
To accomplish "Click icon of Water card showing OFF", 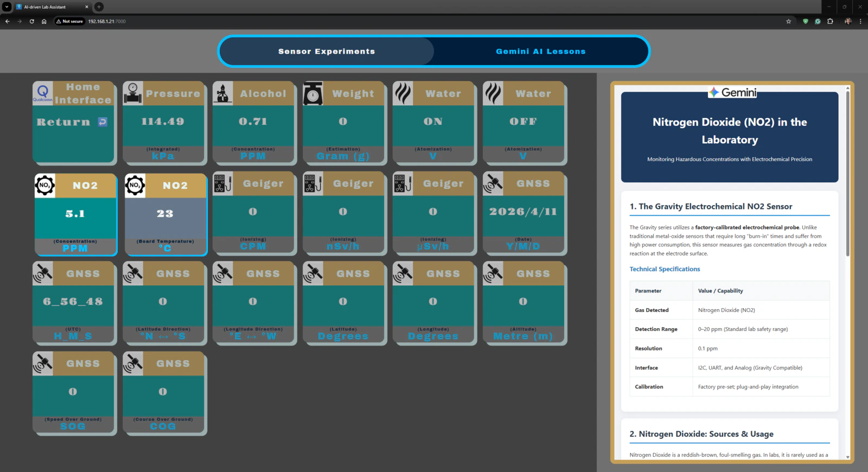I will (x=493, y=93).
